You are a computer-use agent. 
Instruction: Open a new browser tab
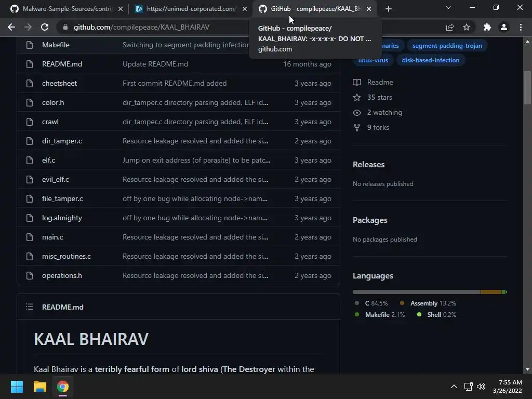pos(389,9)
